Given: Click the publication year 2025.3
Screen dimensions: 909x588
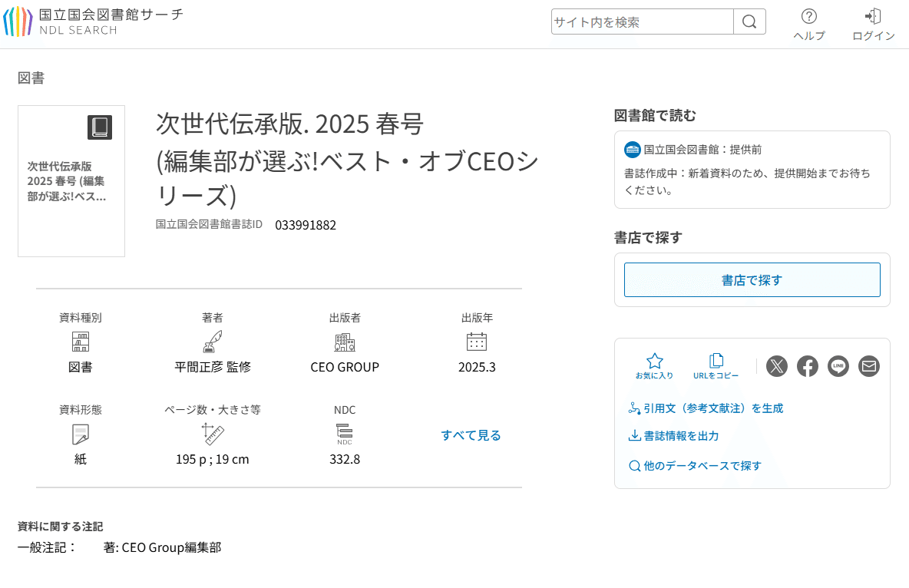Looking at the screenshot, I should click(477, 367).
